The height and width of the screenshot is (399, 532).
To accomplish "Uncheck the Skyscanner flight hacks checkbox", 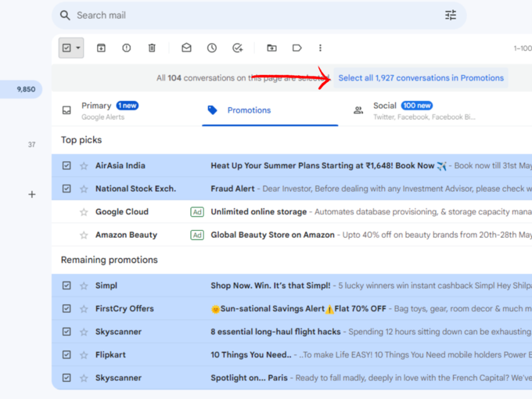I will click(x=66, y=332).
